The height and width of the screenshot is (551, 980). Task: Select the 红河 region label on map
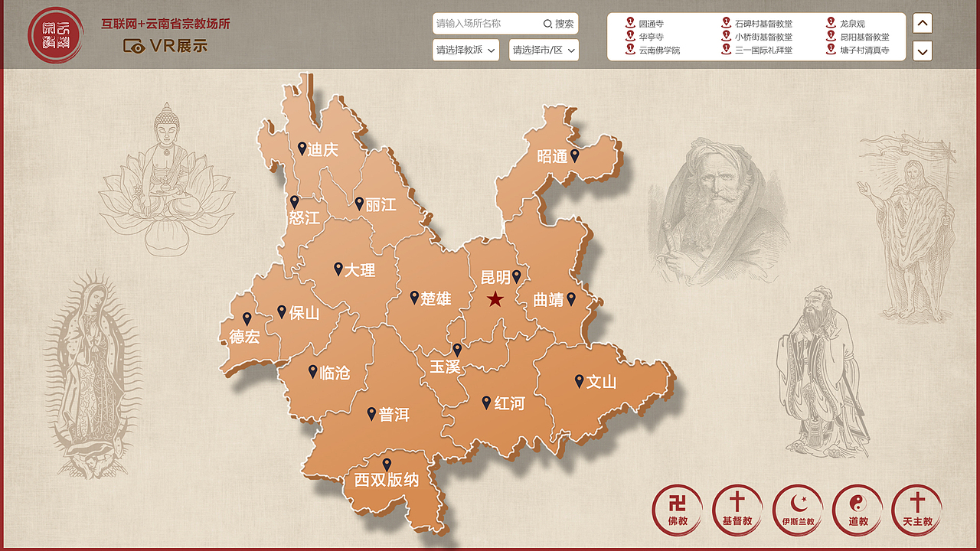click(x=509, y=403)
